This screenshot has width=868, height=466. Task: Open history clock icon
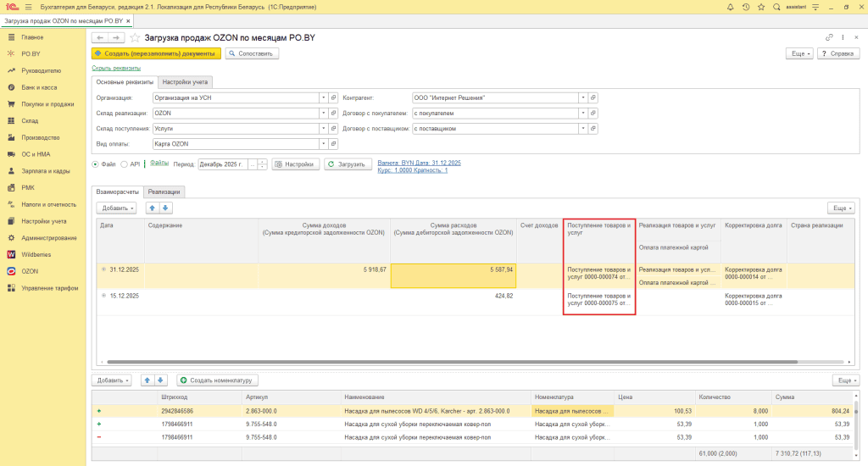coord(746,7)
